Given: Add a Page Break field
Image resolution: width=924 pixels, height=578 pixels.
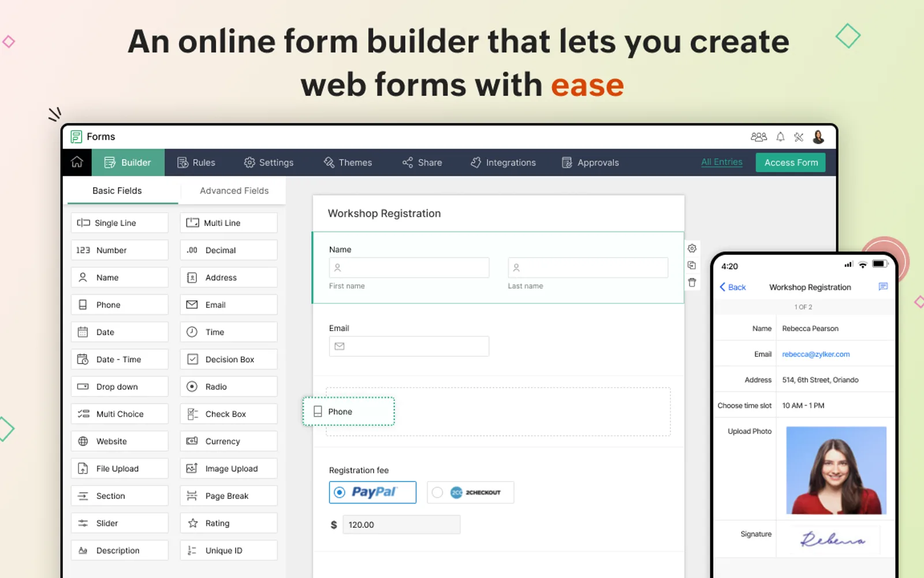Looking at the screenshot, I should tap(229, 496).
